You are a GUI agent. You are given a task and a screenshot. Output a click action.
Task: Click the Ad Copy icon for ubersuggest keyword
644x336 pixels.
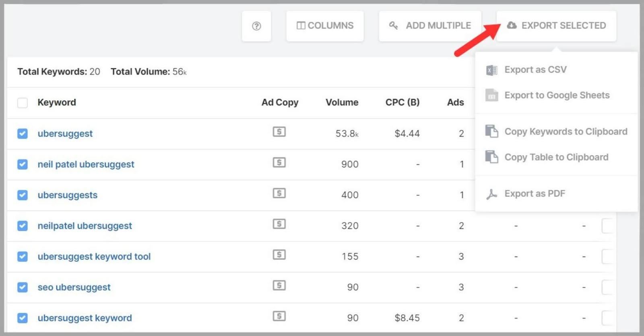tap(279, 316)
